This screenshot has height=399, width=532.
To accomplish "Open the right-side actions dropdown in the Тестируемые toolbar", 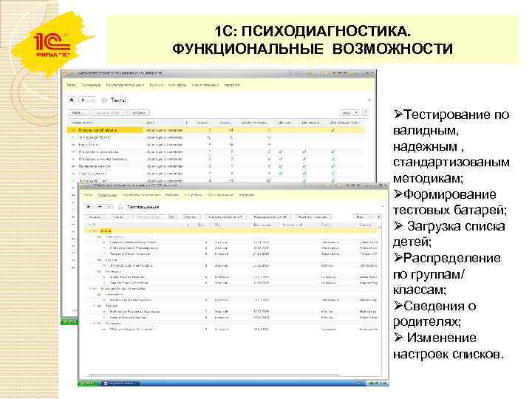I will click(362, 216).
